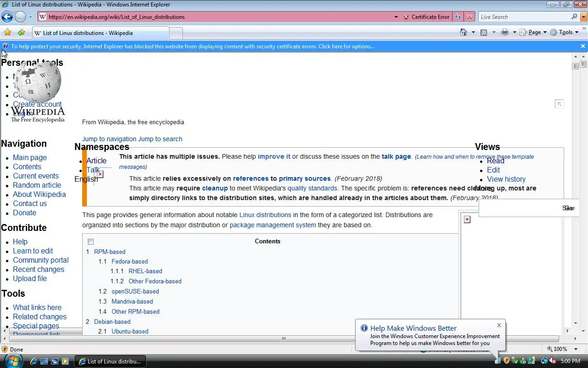Open Community portal link
Viewport: 588px width, 368px height.
point(41,260)
